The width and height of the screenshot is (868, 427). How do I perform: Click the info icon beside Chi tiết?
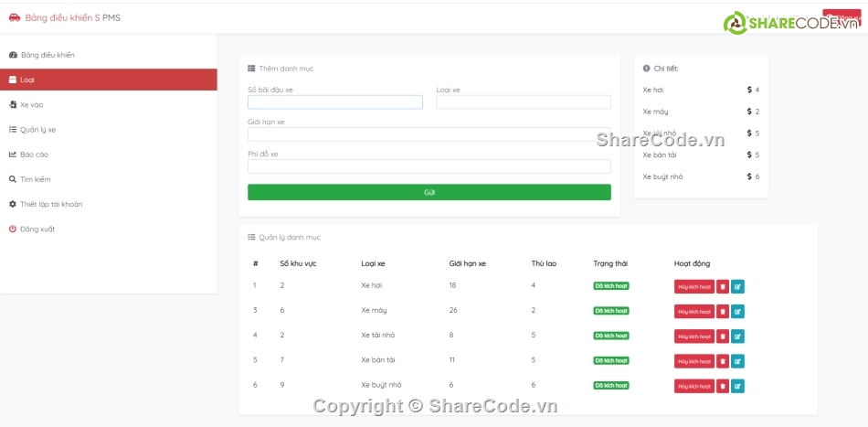[646, 69]
